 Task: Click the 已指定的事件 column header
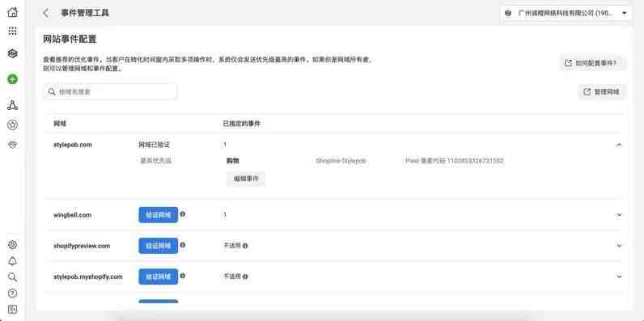point(241,124)
